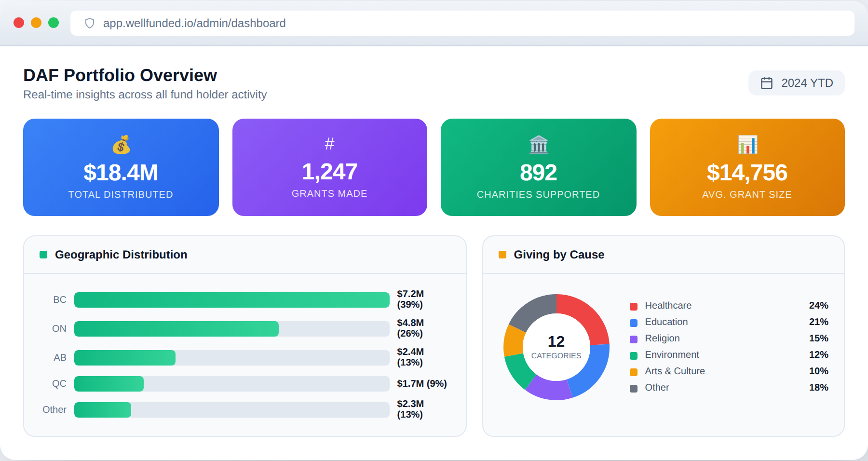This screenshot has height=461, width=868.
Task: Click the bar chart icon on Avg. Grant Size
Action: 747,145
